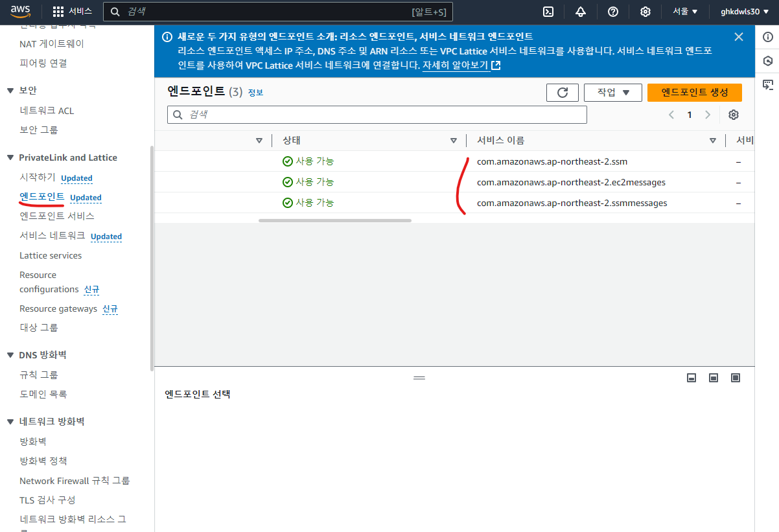779x532 pixels.
Task: Go to the next page arrow
Action: click(708, 115)
